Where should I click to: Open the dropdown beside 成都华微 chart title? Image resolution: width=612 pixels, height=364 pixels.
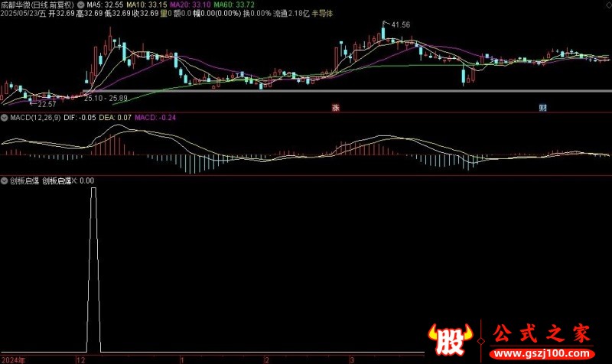[81, 5]
